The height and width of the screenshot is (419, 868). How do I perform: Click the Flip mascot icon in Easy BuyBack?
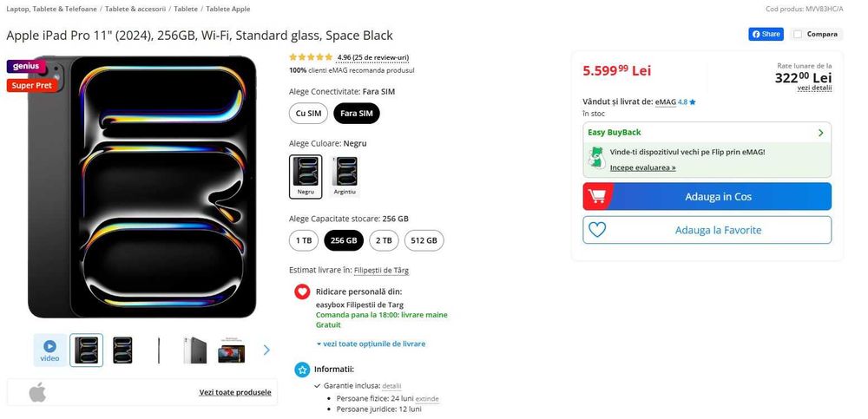point(596,157)
